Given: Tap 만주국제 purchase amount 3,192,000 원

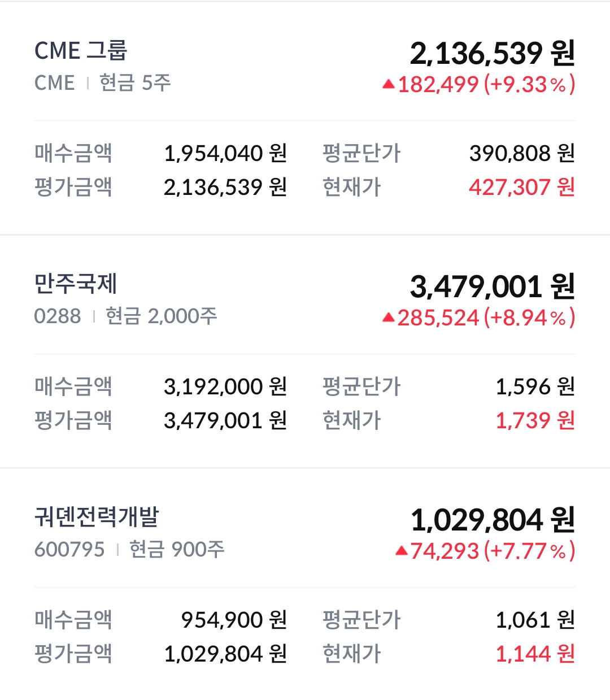Looking at the screenshot, I should [x=225, y=386].
